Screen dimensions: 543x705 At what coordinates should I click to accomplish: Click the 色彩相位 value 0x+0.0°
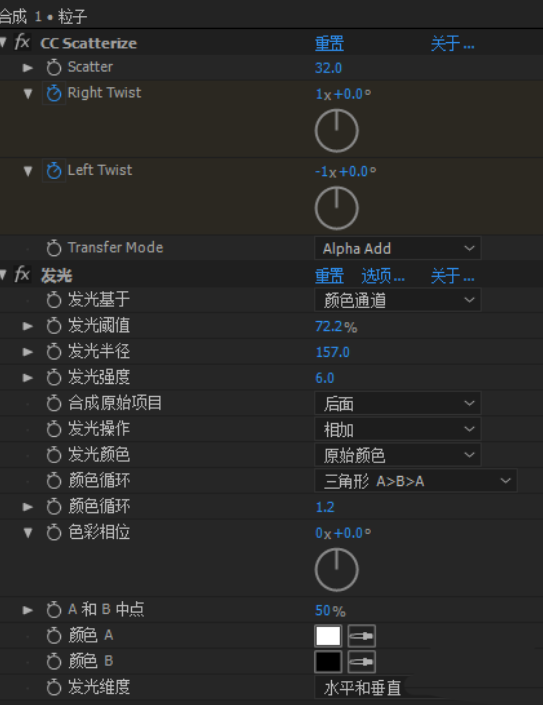pyautogui.click(x=343, y=533)
